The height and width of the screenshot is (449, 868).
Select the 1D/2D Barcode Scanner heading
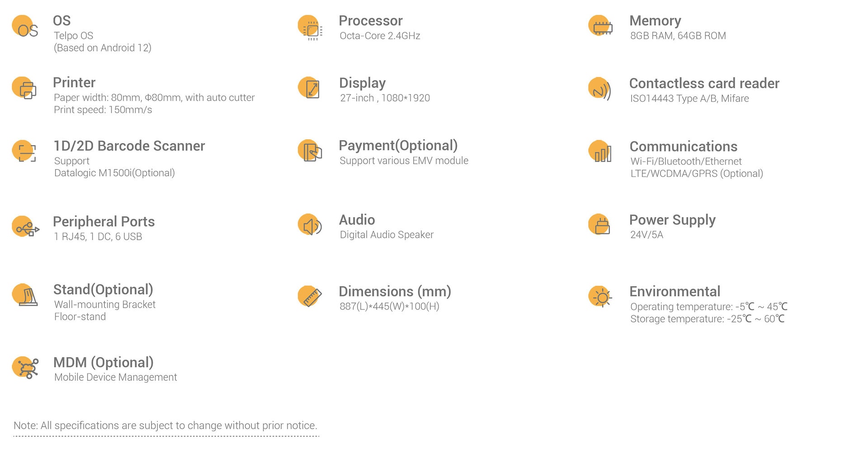pos(129,146)
